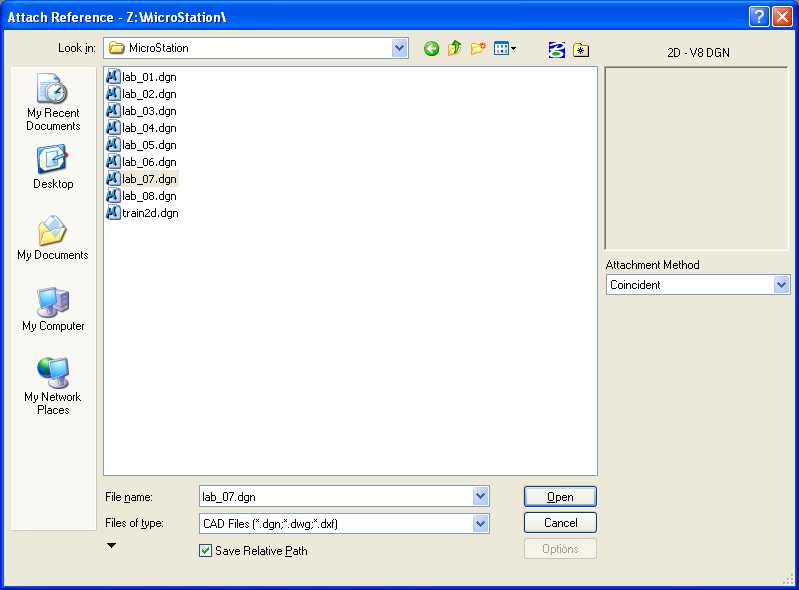
Task: Create a new folder
Action: 478,48
